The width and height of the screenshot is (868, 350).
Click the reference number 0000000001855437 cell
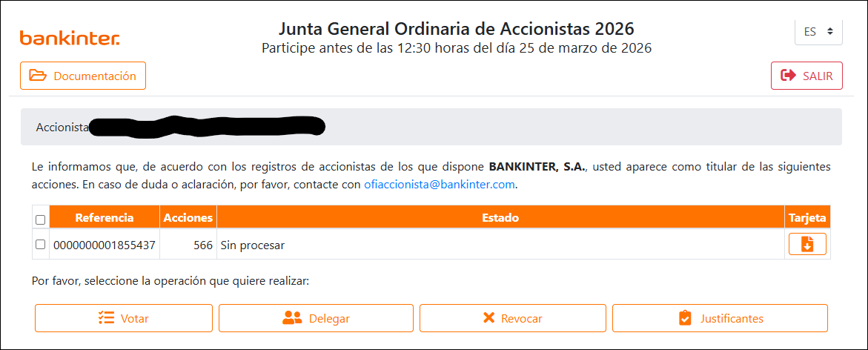coord(105,245)
